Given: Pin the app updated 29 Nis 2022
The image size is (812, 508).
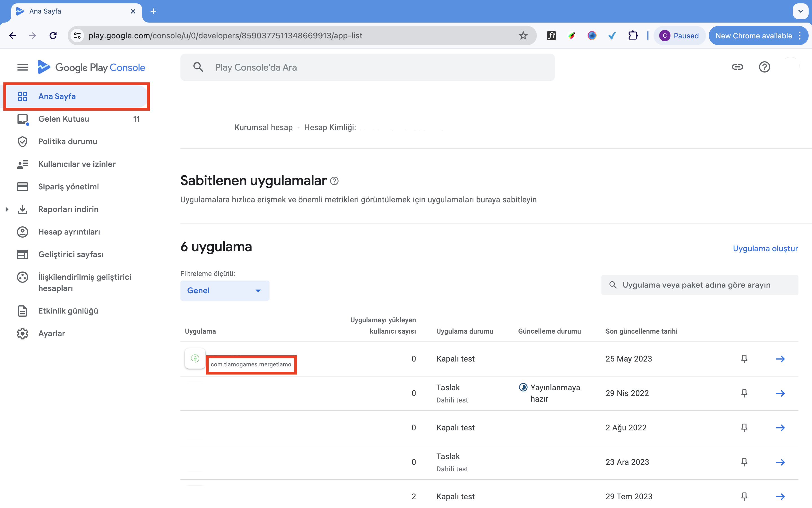Looking at the screenshot, I should point(744,393).
